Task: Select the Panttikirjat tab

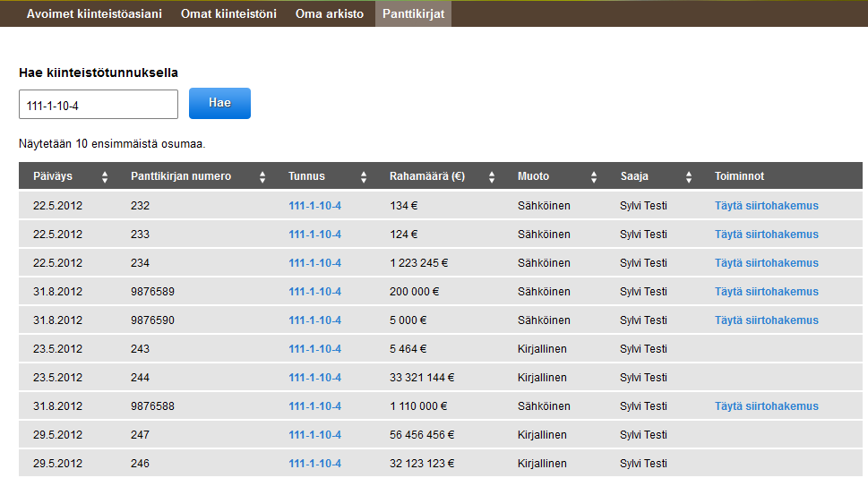Action: coord(414,13)
